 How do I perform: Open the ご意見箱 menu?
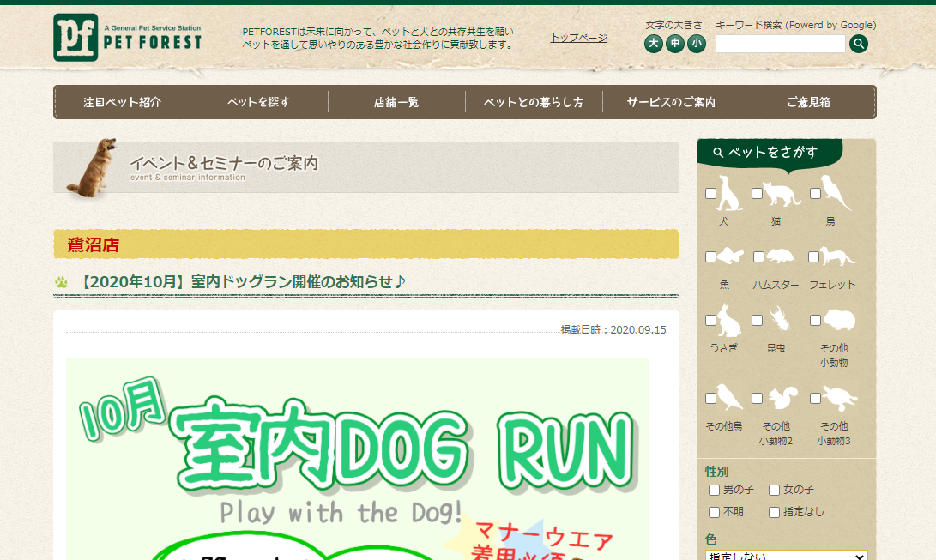(807, 102)
